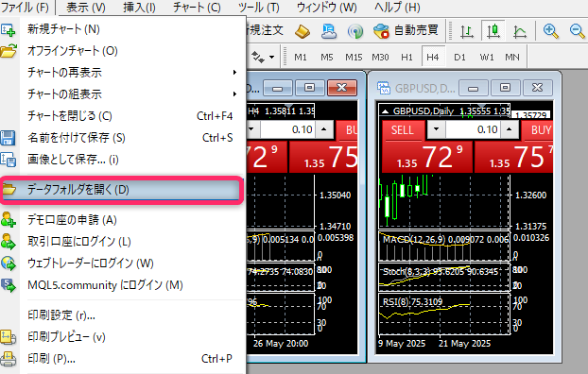The image size is (588, 374).
Task: Click the 0.10 volume field in GBPUSD Daily
Action: (x=473, y=129)
